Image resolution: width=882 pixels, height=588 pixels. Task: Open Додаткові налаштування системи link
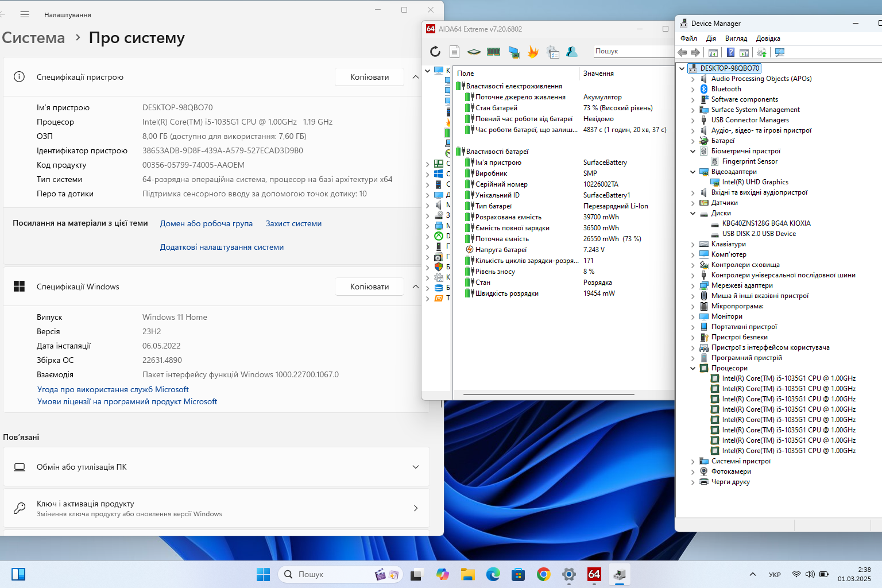click(x=222, y=247)
